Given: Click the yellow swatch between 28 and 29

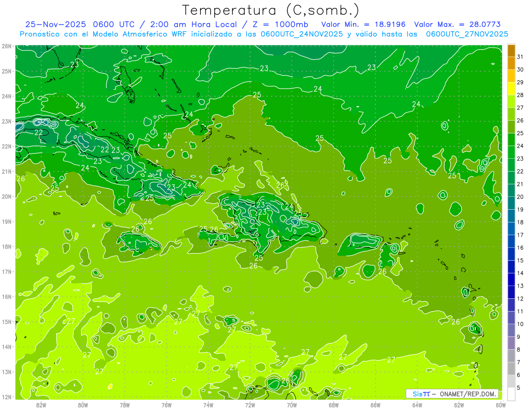Looking at the screenshot, I should point(511,89).
